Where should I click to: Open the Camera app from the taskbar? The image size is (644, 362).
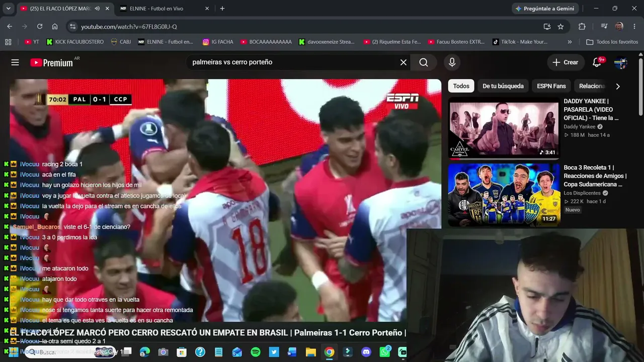pyautogui.click(x=163, y=352)
